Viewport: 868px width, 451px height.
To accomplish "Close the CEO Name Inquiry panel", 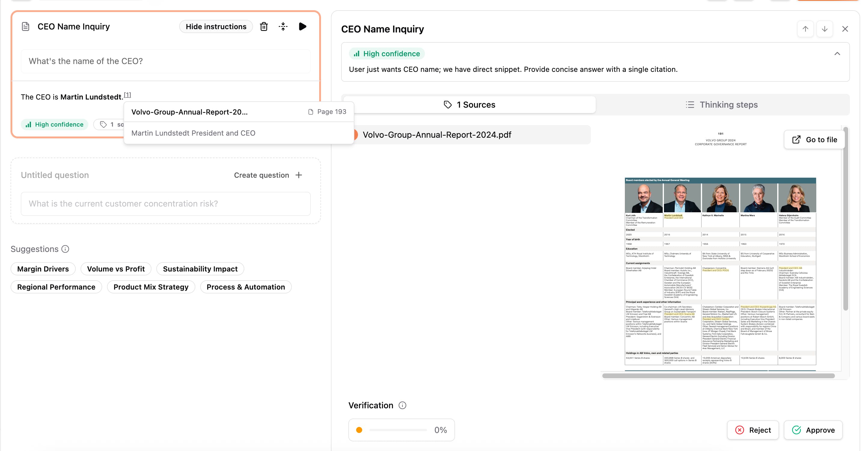I will [x=845, y=29].
